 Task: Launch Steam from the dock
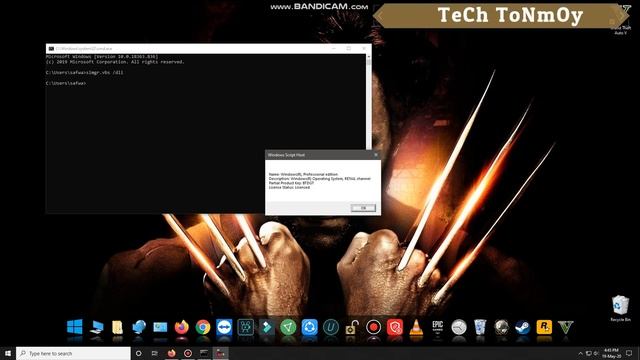[522, 327]
